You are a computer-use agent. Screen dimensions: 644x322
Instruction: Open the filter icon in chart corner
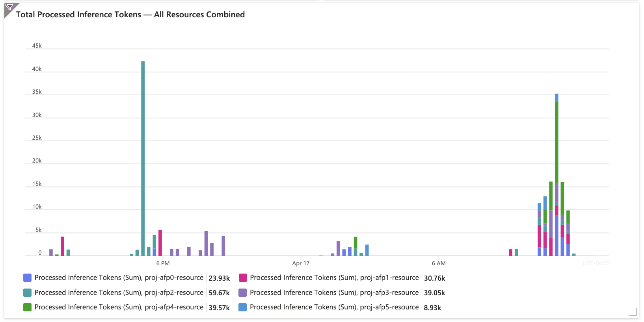(9, 7)
